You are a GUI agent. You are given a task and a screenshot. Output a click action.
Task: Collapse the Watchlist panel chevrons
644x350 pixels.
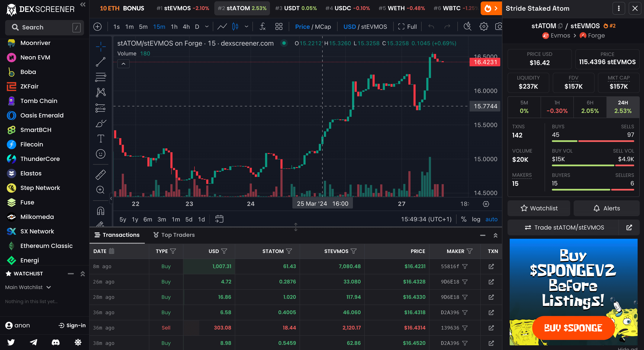point(83,274)
